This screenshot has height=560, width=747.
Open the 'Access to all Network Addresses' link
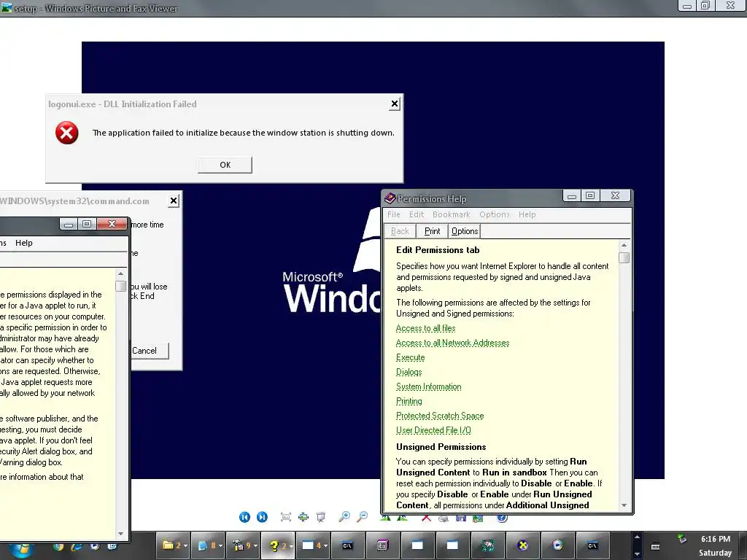(x=452, y=343)
